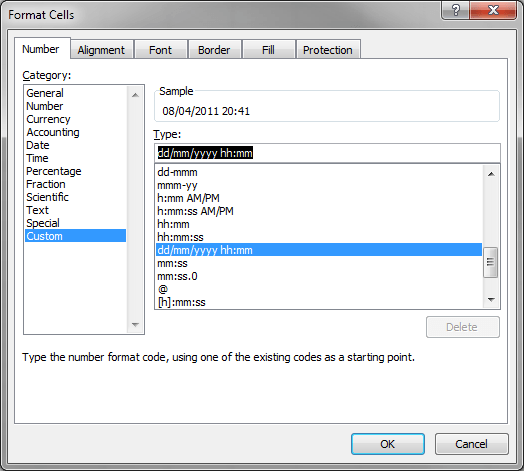This screenshot has height=471, width=524.
Task: Select the Date category
Action: tap(38, 145)
